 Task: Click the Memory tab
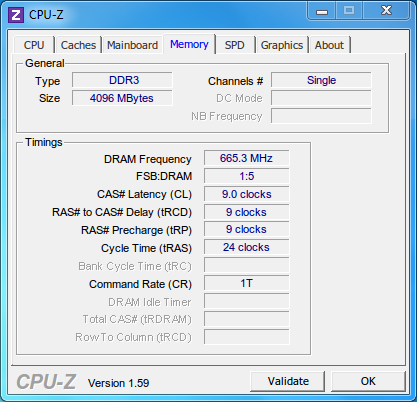(x=189, y=44)
